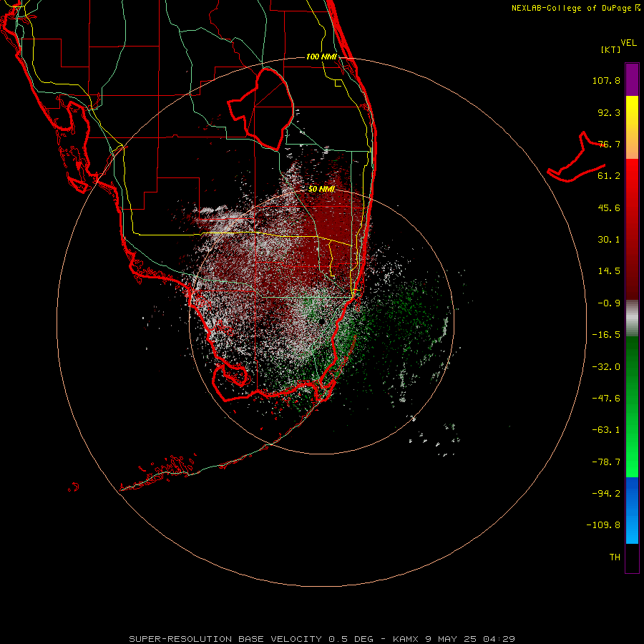
Task: Pick the blue segment of the velocity scale
Action: 632,510
